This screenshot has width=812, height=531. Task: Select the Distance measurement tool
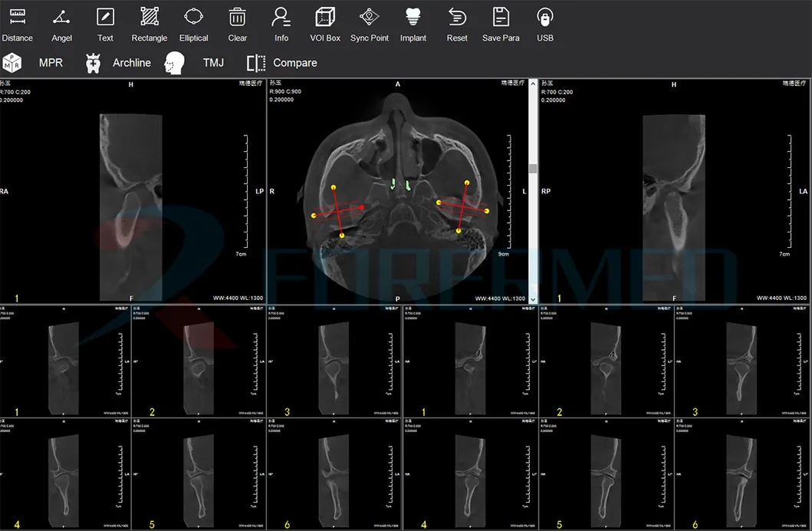[x=17, y=23]
